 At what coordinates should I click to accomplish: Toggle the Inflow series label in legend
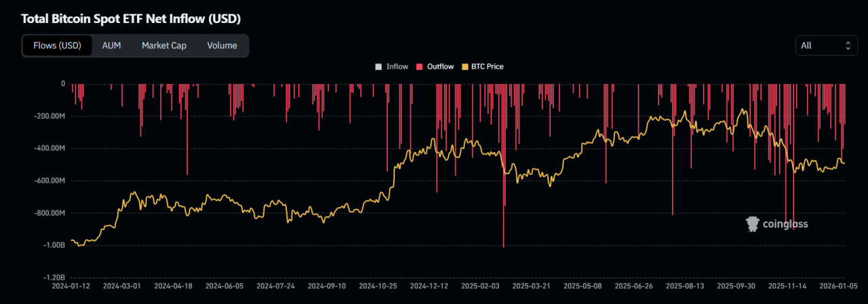click(x=397, y=66)
